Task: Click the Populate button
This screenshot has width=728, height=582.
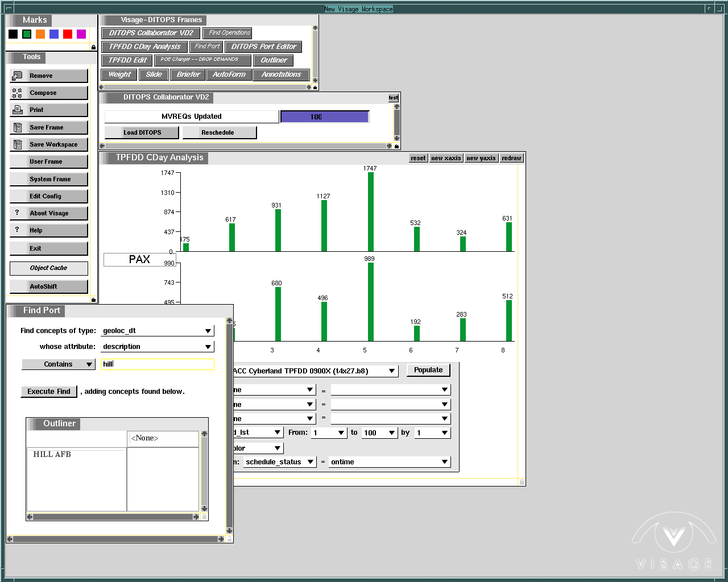Action: (x=428, y=370)
